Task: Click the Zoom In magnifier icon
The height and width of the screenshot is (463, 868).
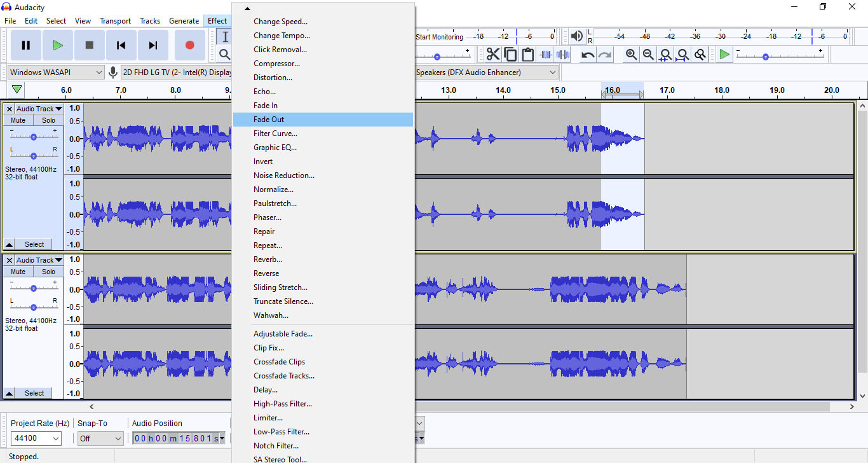Action: (631, 55)
